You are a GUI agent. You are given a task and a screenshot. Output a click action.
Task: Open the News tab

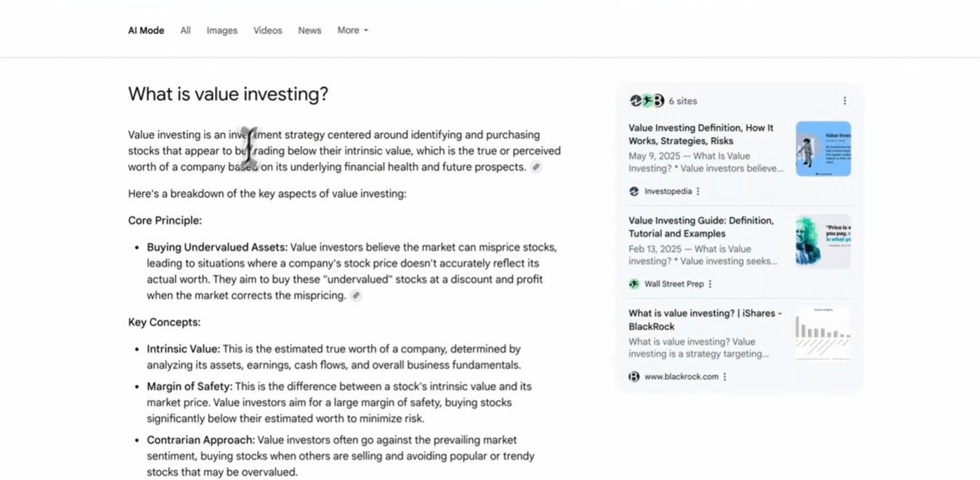(309, 30)
